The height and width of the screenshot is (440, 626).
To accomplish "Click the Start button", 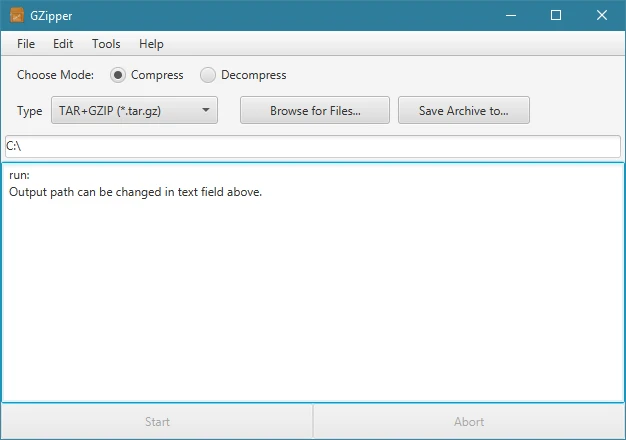I will coord(157,422).
